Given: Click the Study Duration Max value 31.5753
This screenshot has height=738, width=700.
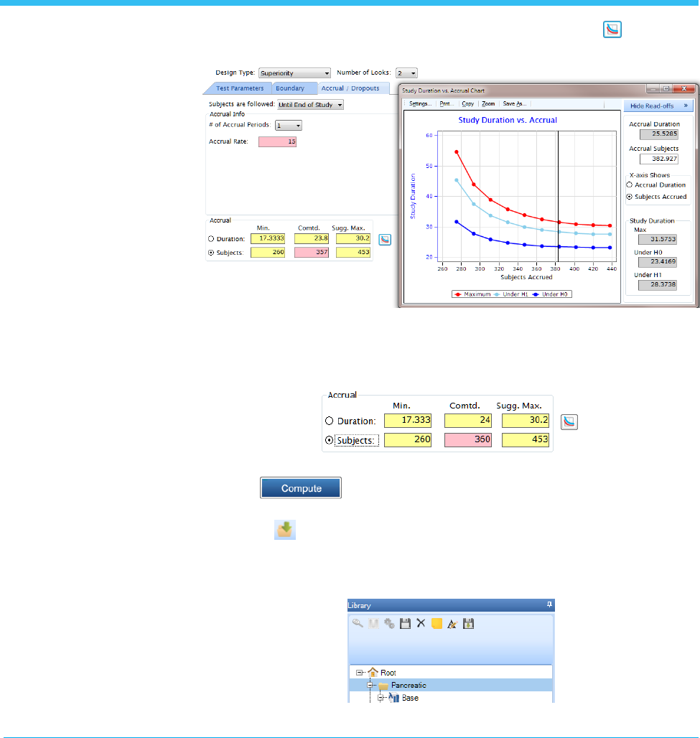Looking at the screenshot, I should coord(658,239).
